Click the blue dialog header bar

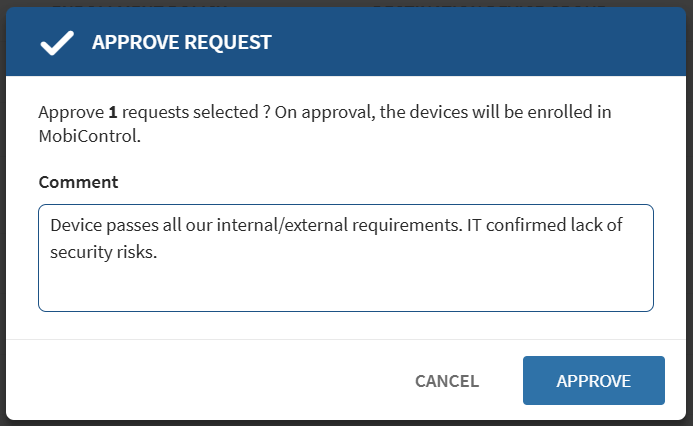pyautogui.click(x=450, y=43)
